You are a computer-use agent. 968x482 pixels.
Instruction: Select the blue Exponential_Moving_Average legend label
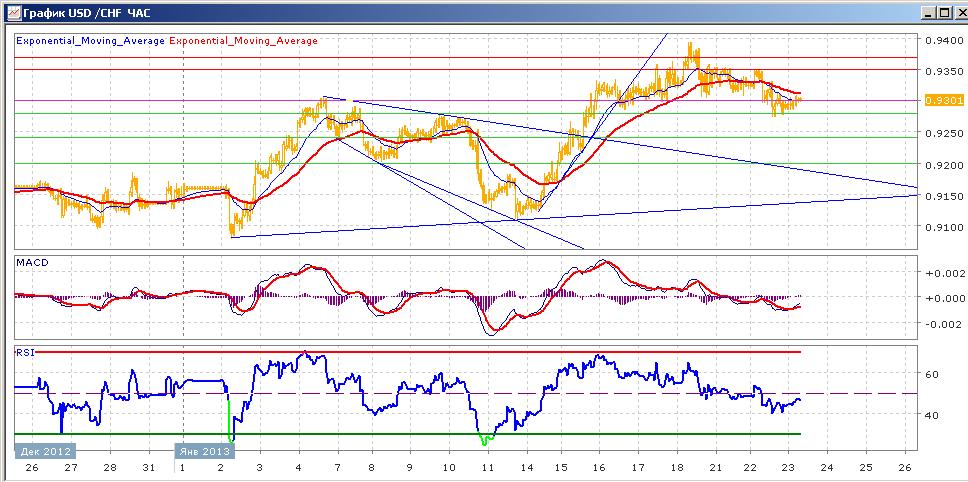pyautogui.click(x=90, y=41)
